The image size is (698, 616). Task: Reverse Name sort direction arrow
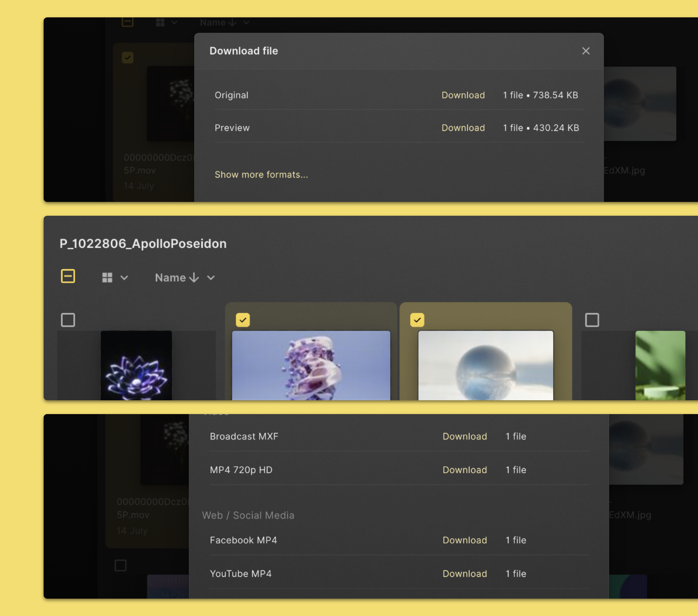pos(194,277)
